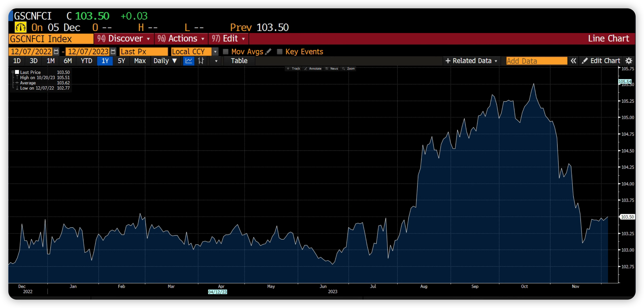The width and height of the screenshot is (644, 308).
Task: Click the +0.03 change value
Action: (x=134, y=16)
